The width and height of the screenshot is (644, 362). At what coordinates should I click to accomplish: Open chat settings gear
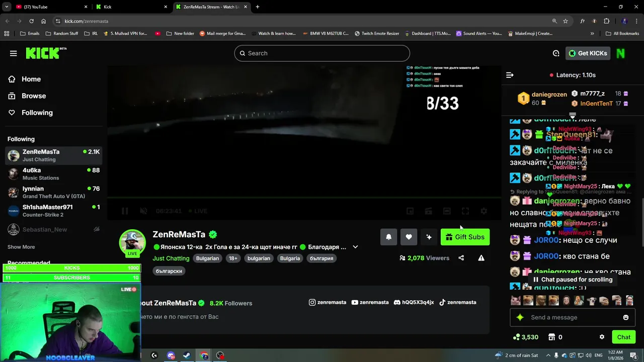click(602, 337)
